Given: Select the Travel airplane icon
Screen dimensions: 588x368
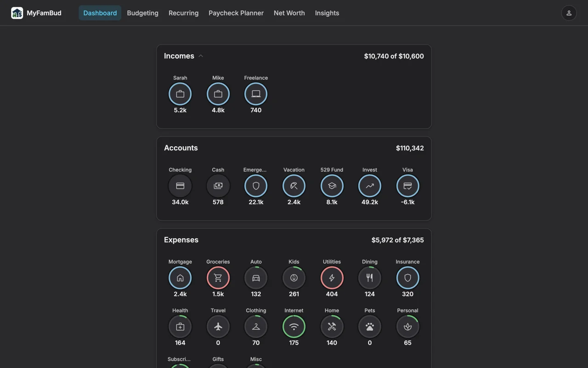Looking at the screenshot, I should [x=218, y=327].
